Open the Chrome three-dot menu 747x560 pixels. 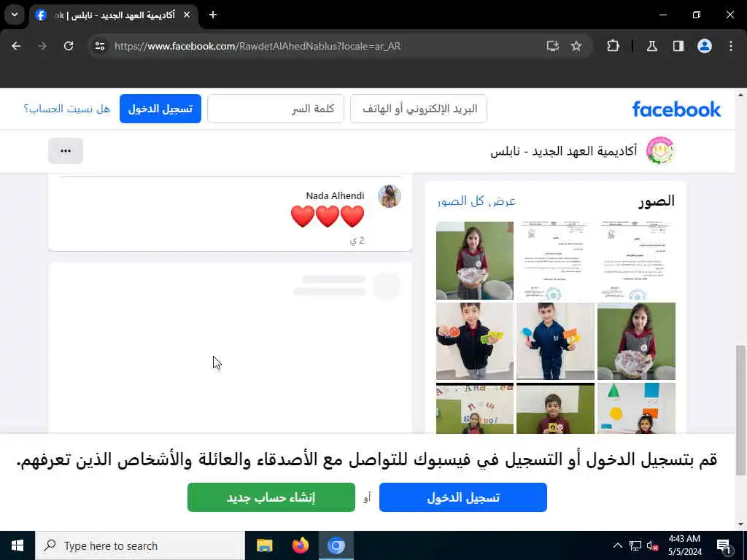point(731,46)
